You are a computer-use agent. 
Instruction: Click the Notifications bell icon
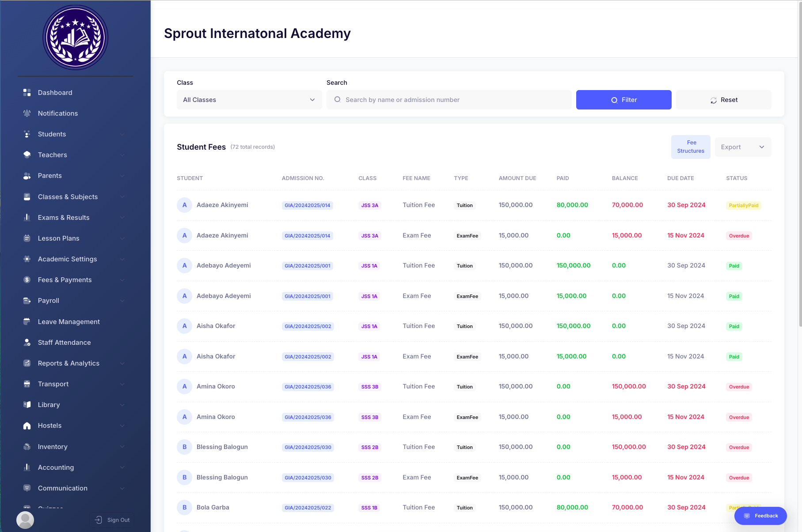[27, 113]
